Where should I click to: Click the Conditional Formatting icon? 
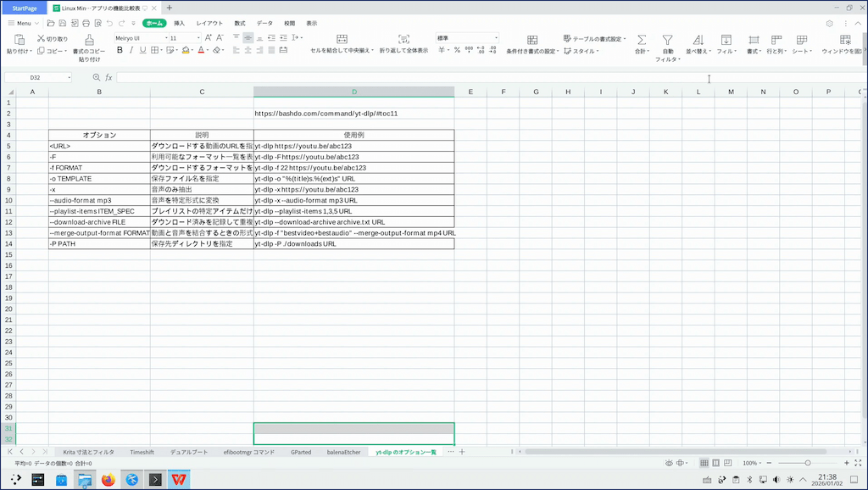[x=532, y=40]
